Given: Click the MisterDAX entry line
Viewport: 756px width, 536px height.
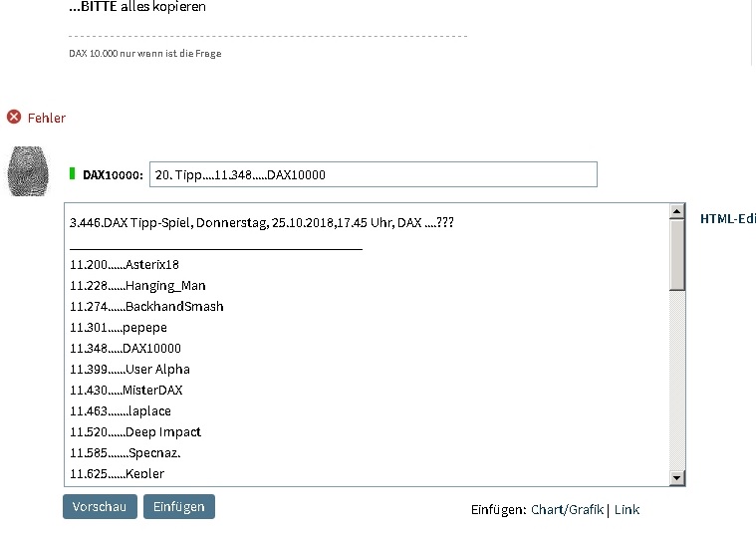Looking at the screenshot, I should pos(126,391).
